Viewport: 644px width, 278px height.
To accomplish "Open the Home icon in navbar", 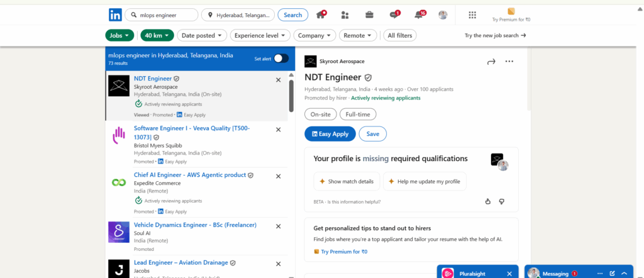I will [321, 14].
